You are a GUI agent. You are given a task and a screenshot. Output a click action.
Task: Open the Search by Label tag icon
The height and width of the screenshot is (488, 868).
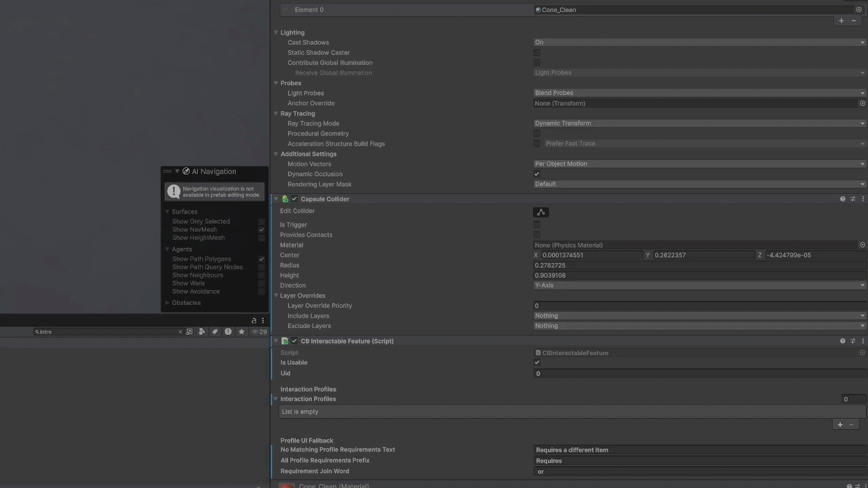215,331
